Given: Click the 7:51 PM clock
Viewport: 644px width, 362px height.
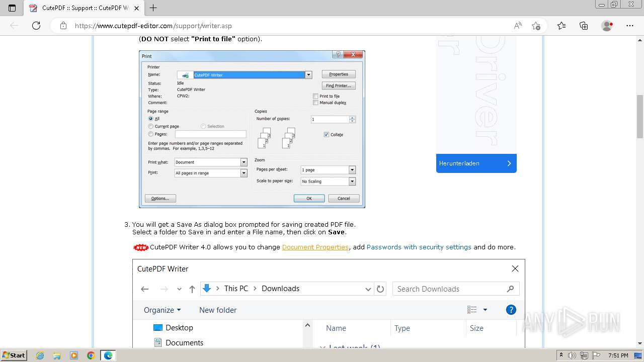Looking at the screenshot, I should point(618,355).
